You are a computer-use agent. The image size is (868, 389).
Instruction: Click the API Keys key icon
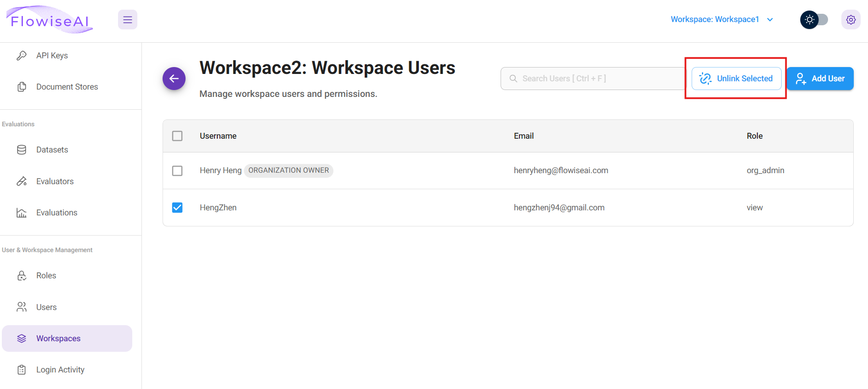tap(22, 56)
